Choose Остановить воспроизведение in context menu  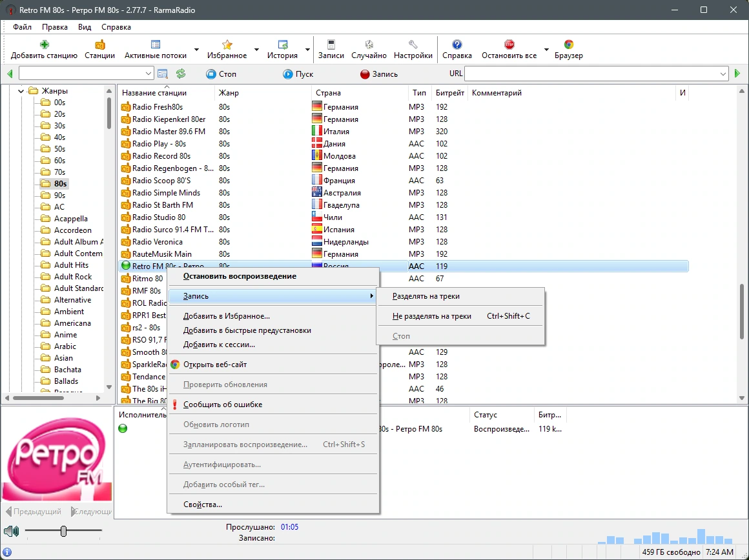pyautogui.click(x=272, y=276)
